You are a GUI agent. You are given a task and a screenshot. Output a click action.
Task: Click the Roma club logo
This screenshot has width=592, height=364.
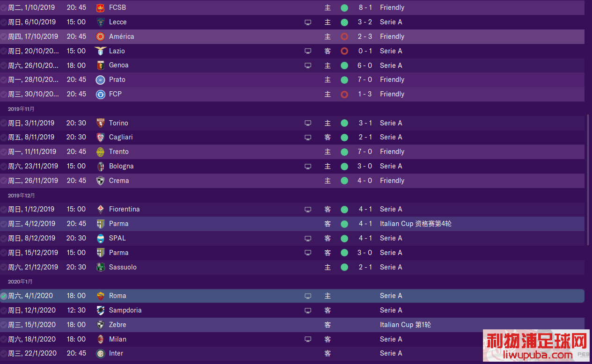[100, 296]
